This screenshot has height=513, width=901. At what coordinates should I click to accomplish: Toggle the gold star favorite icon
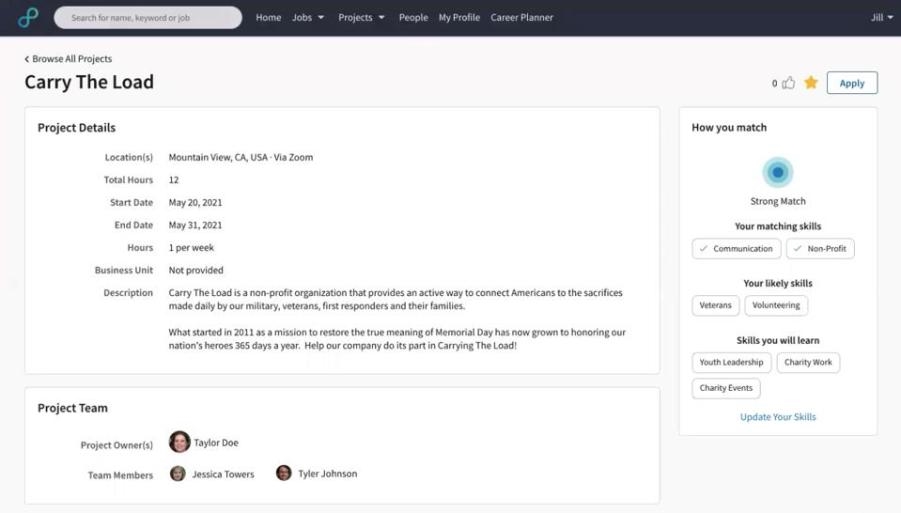pos(811,83)
